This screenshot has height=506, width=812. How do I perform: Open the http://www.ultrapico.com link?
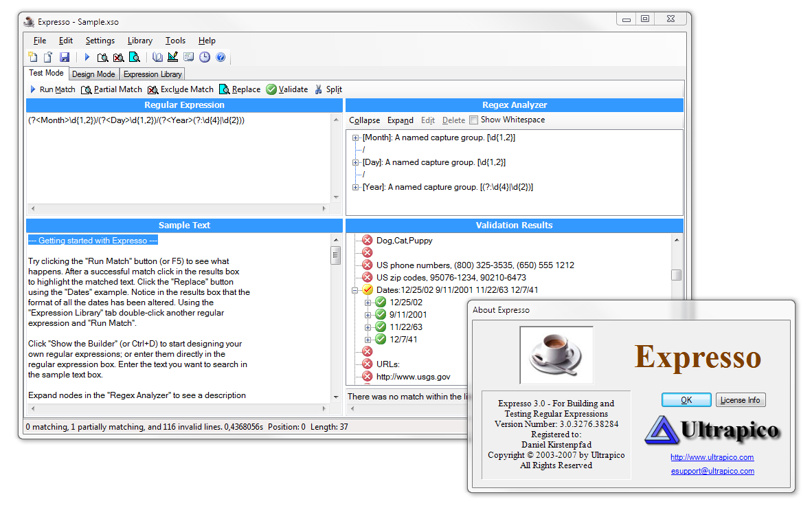[x=712, y=457]
